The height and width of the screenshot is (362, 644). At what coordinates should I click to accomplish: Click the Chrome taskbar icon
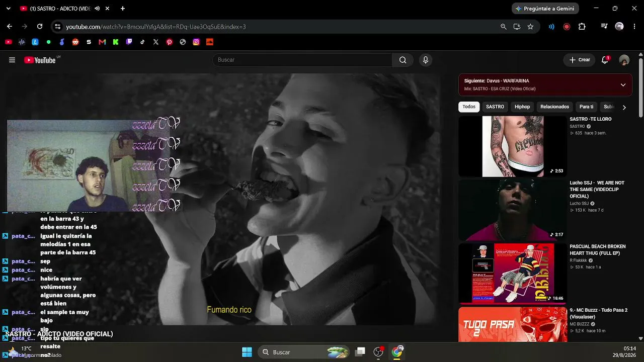(x=397, y=352)
